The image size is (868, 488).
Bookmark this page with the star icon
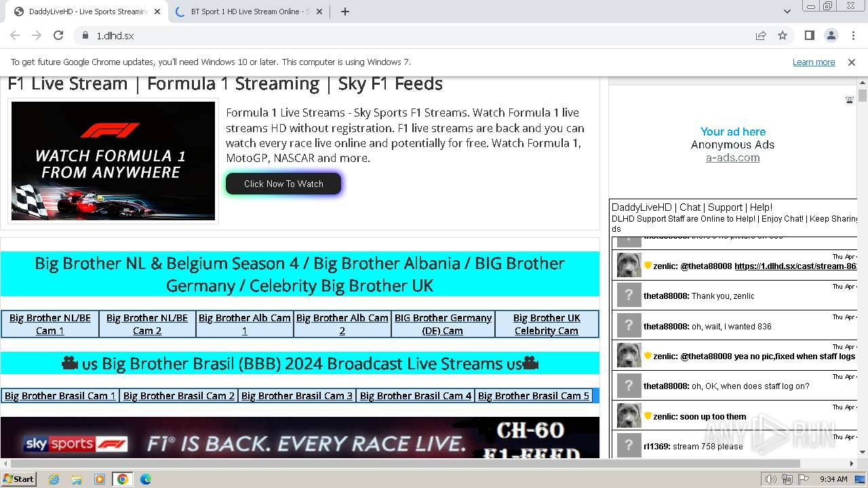(783, 35)
